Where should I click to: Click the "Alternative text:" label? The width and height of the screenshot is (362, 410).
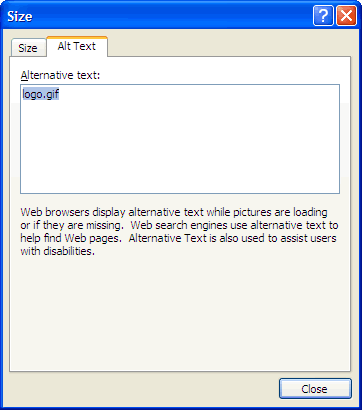point(60,75)
